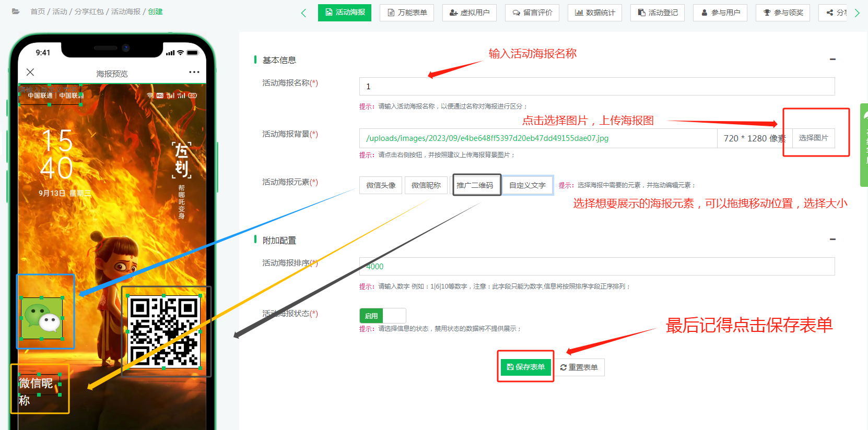Click the 活动海报排序 input field

597,267
